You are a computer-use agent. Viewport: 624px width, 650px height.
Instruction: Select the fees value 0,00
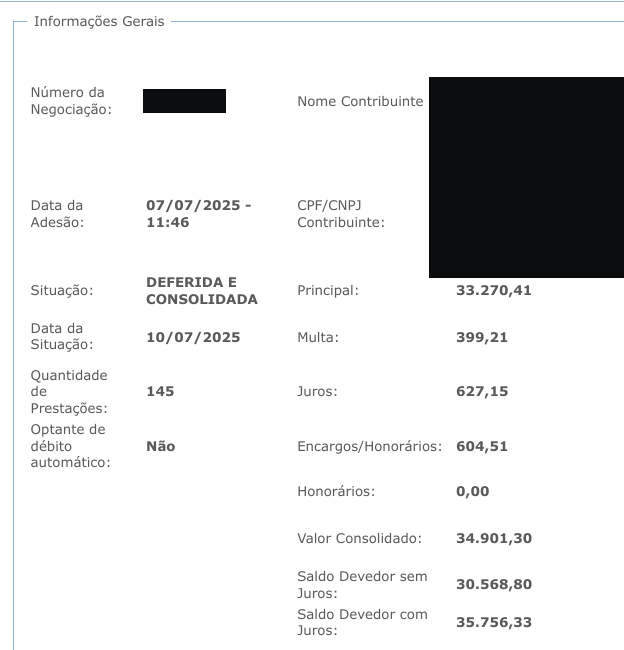[473, 491]
